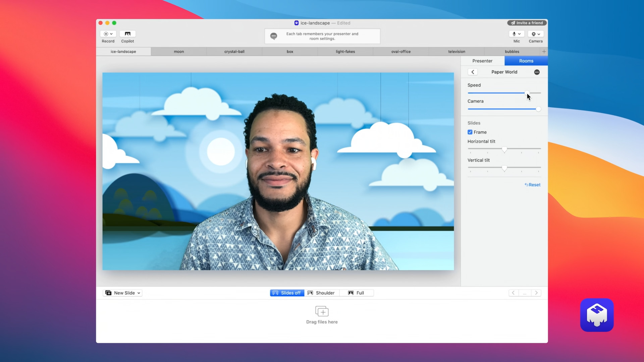This screenshot has width=644, height=362.
Task: Open the Camera device dropdown
Action: 539,34
